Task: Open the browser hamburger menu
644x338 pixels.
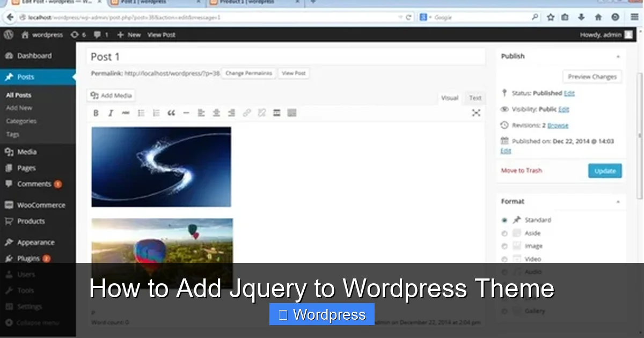Action: pos(634,17)
